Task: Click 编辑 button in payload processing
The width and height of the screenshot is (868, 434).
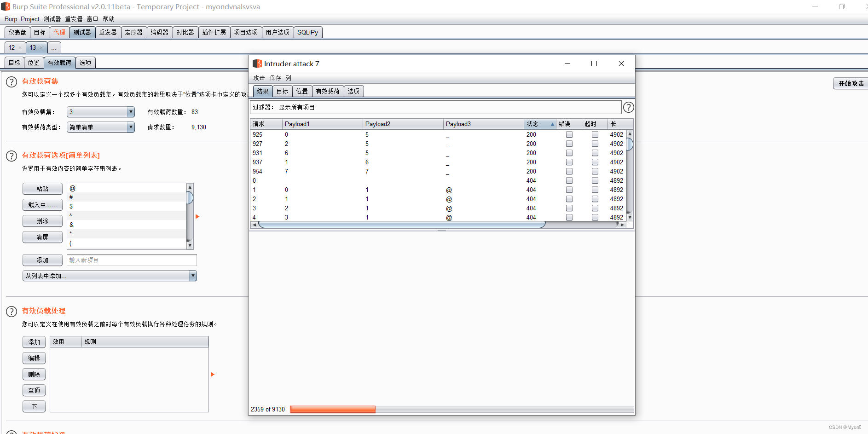Action: tap(34, 358)
